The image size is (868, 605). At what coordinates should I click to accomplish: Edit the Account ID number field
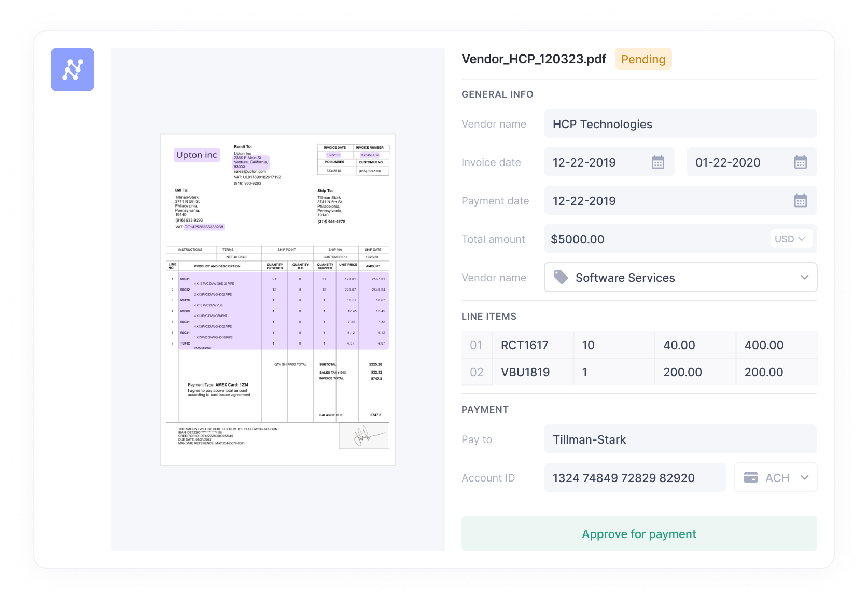tap(623, 477)
